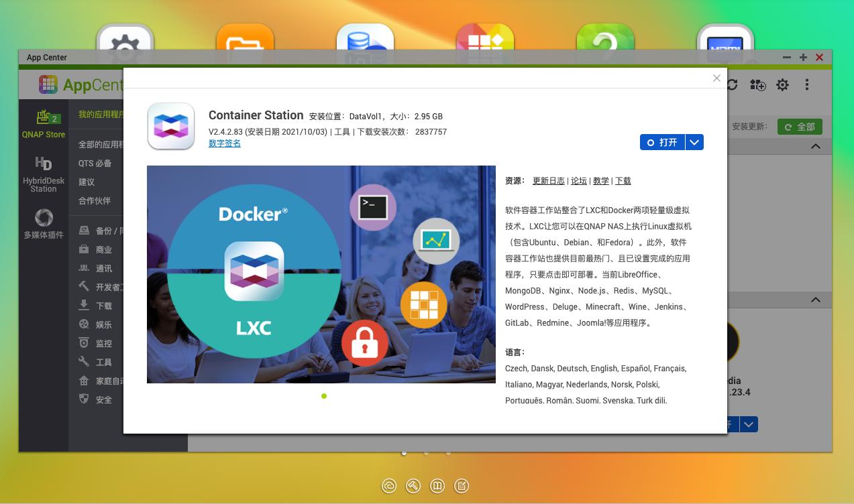The width and height of the screenshot is (854, 504).
Task: Close the Container Station details dialog
Action: pyautogui.click(x=716, y=78)
